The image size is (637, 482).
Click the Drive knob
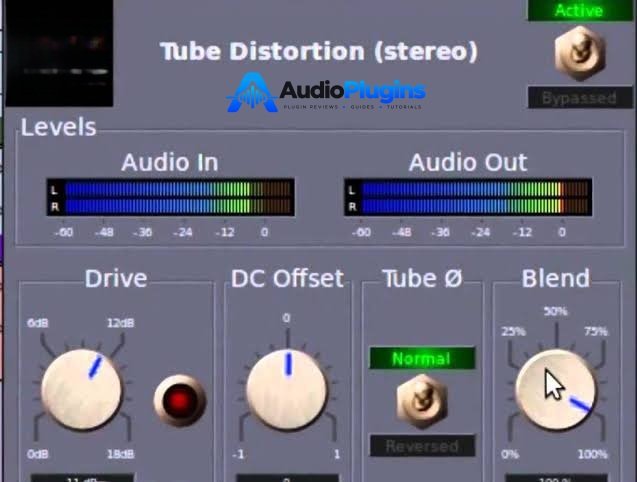point(82,389)
